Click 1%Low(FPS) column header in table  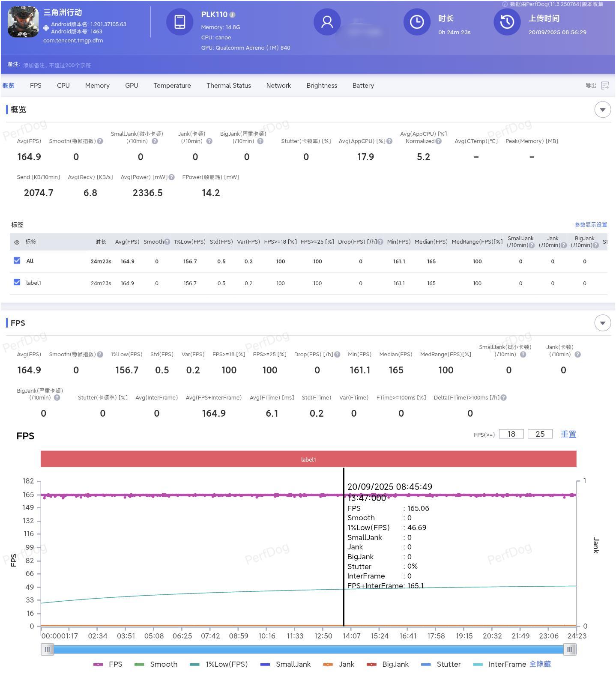[x=190, y=242]
